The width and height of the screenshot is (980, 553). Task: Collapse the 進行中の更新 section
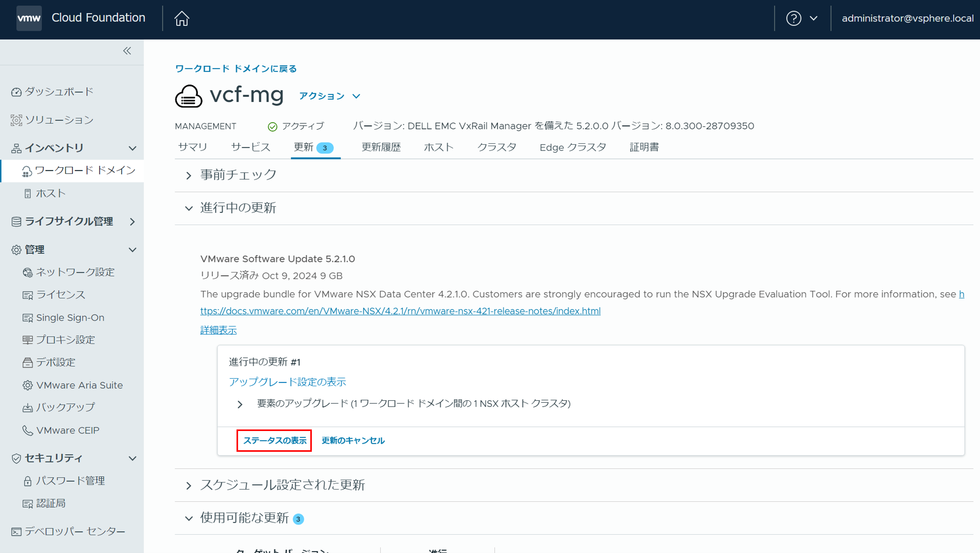point(189,208)
